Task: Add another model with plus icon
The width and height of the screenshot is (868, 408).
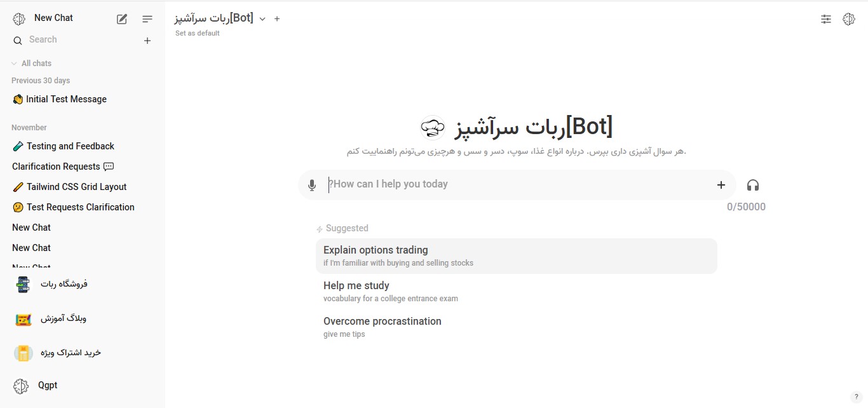Action: pos(277,19)
